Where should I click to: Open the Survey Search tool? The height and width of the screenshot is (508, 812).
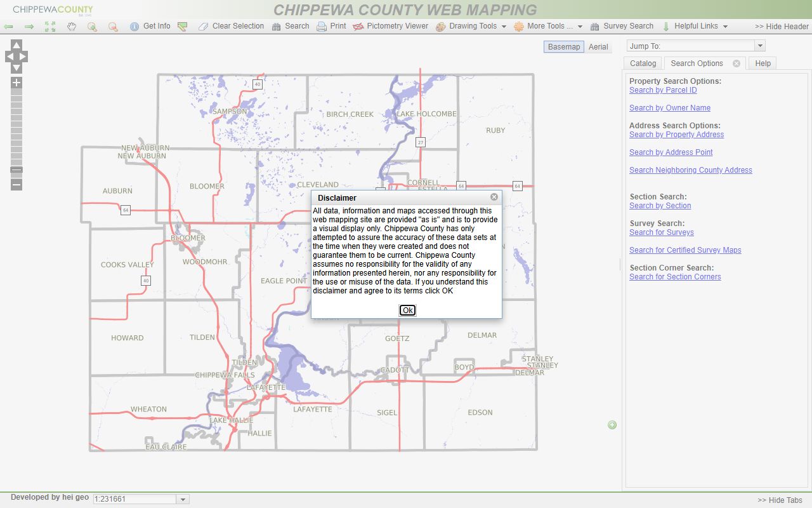[622, 26]
